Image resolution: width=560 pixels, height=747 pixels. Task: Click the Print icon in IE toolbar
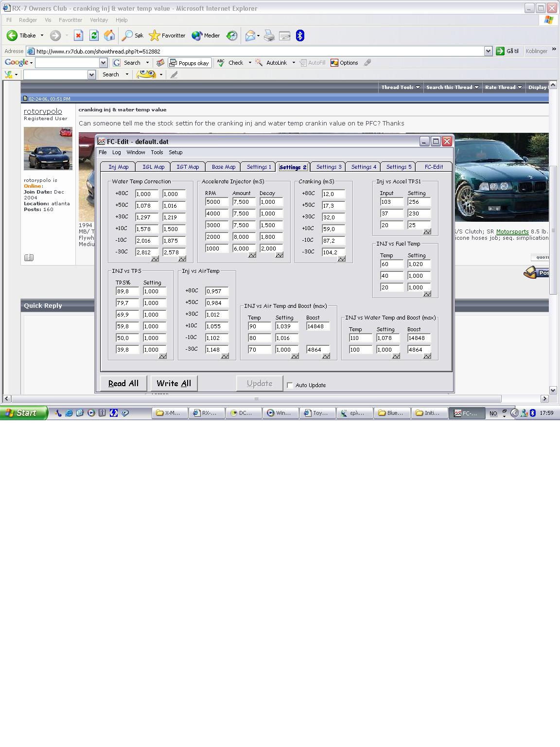coord(269,36)
